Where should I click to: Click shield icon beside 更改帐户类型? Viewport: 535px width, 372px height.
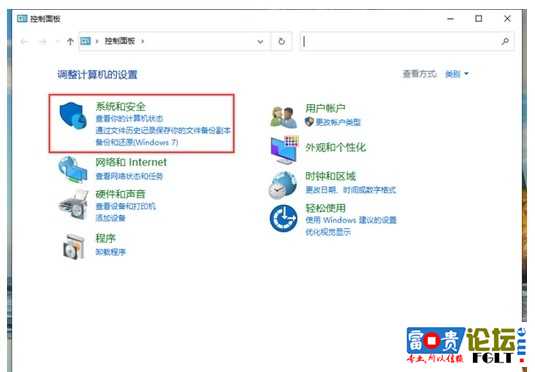tap(309, 121)
